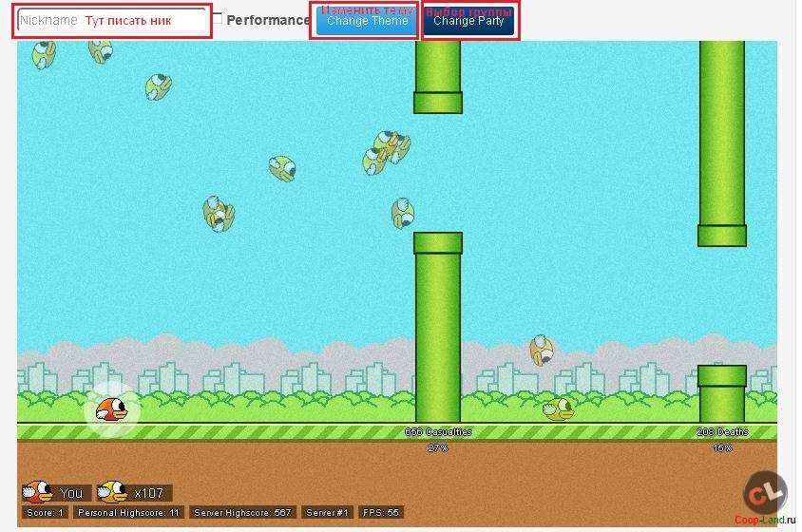Click the yellow x107 players bird icon
Screen dimensions: 802x532
(112, 492)
